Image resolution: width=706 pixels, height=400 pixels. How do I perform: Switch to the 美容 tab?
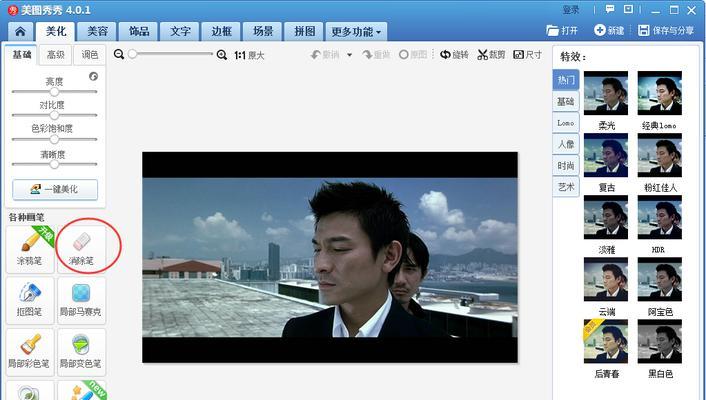coord(97,32)
